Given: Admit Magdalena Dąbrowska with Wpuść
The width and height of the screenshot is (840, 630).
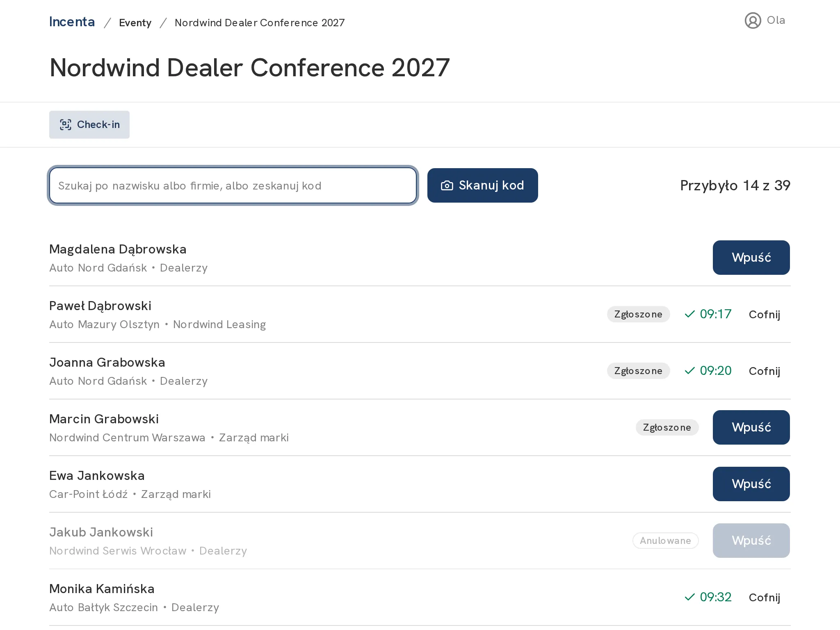Looking at the screenshot, I should click(x=751, y=258).
